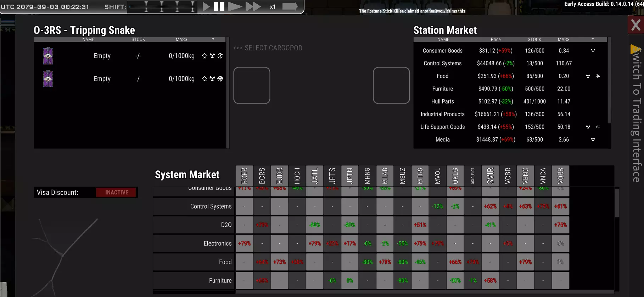Click the single fast-forward speed button

click(x=235, y=7)
